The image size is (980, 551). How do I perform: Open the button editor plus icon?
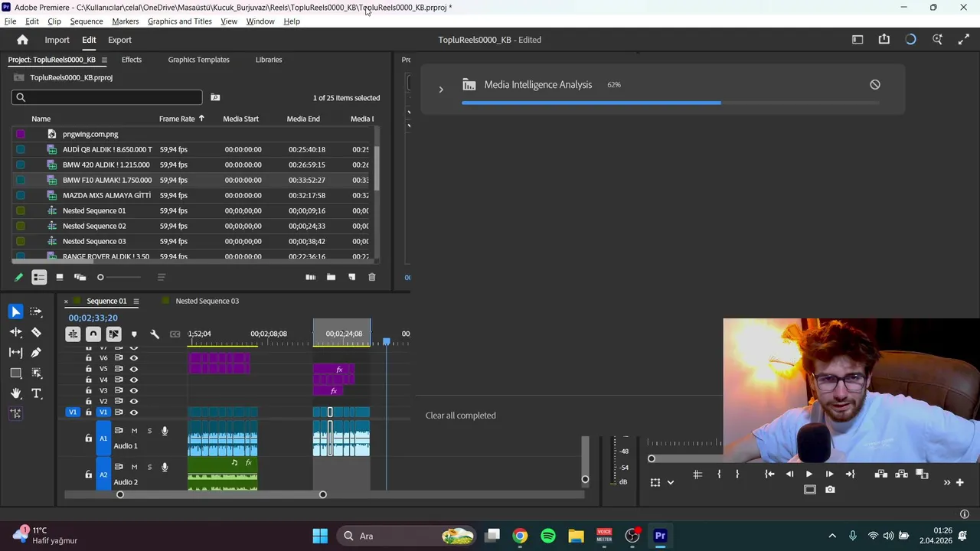tap(959, 482)
